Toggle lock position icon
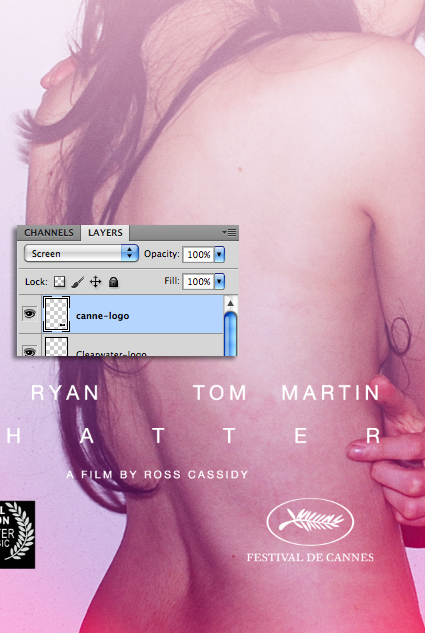425x633 pixels. click(x=95, y=281)
